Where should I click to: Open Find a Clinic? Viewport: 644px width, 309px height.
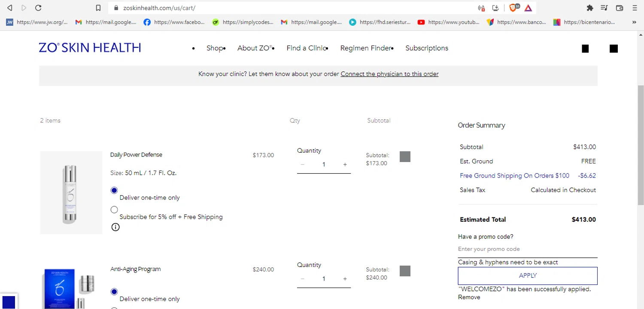[307, 48]
